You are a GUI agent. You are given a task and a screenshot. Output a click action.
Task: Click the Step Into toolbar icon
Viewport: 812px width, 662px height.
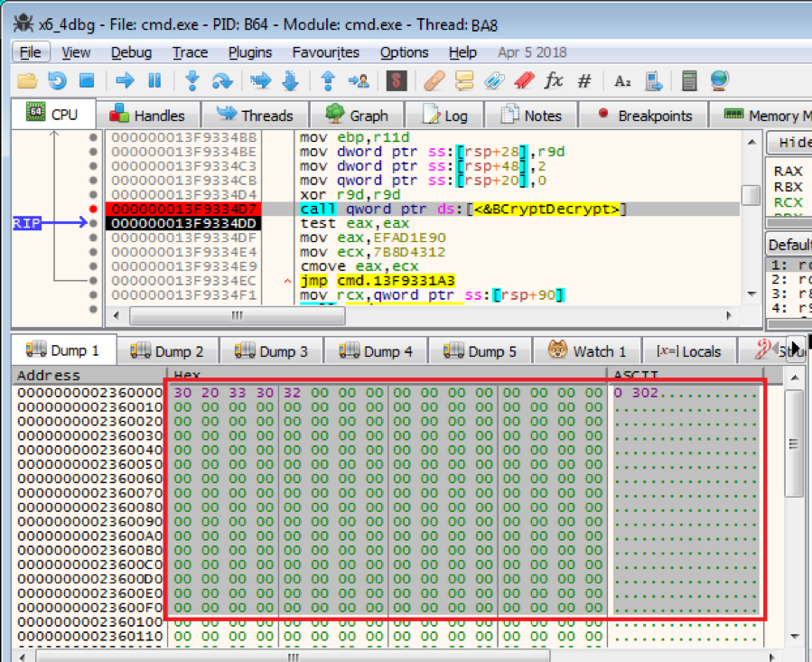click(191, 81)
